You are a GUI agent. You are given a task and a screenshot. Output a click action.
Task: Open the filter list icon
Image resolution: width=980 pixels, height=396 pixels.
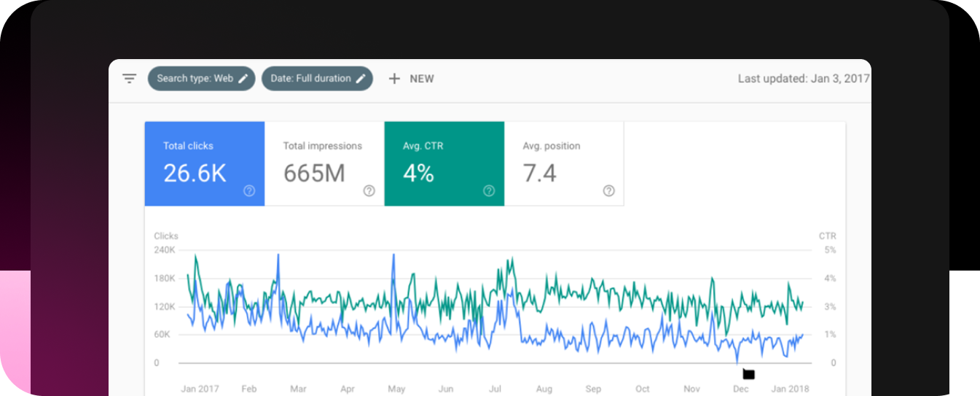click(130, 79)
